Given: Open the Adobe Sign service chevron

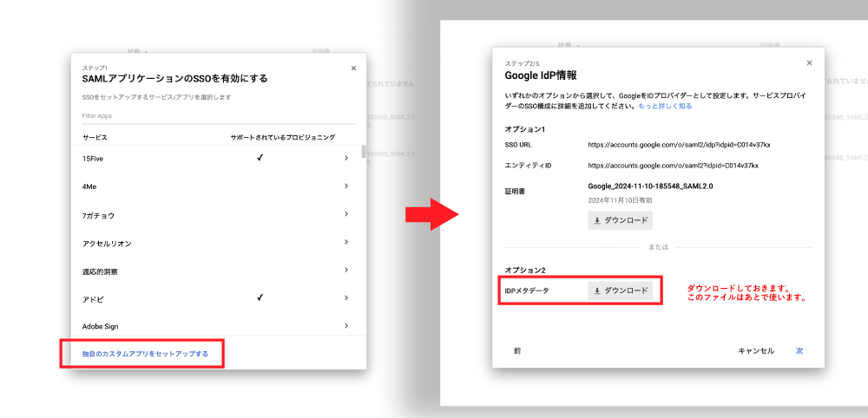Looking at the screenshot, I should tap(346, 326).
